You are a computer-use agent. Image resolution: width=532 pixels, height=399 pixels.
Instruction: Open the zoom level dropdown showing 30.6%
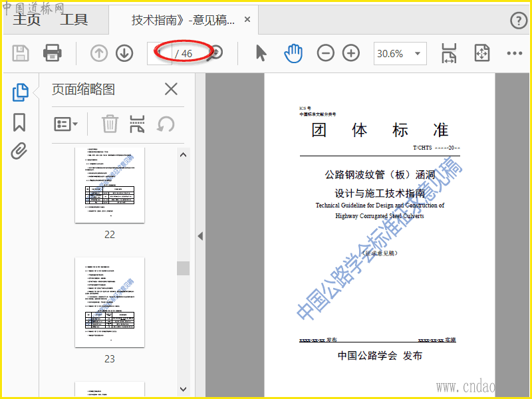click(400, 53)
